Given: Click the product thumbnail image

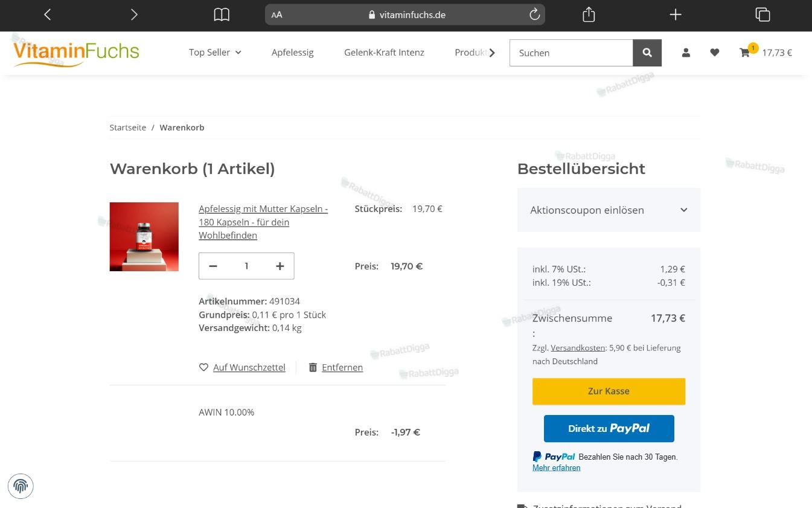Looking at the screenshot, I should (x=144, y=237).
